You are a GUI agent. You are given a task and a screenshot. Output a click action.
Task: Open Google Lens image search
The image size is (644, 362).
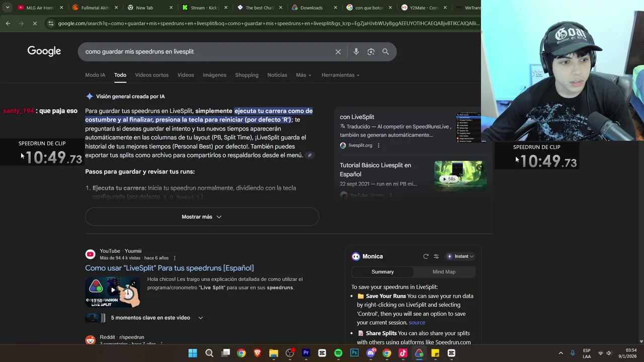[371, 52]
